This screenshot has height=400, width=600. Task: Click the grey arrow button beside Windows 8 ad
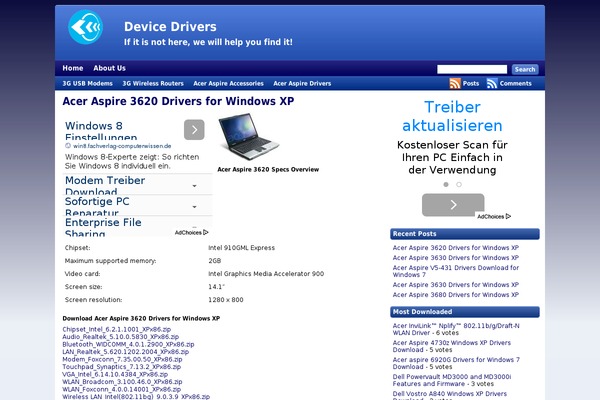[x=194, y=130]
